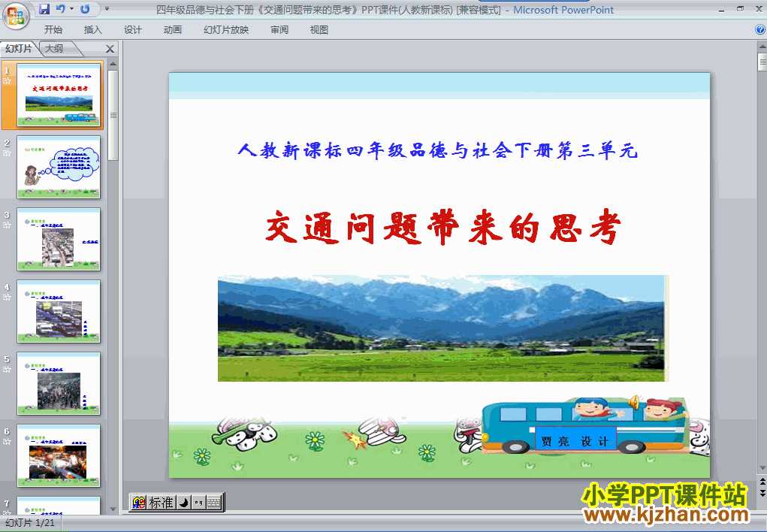The image size is (767, 532).
Task: Switch to the 大纲 outline tab
Action: coord(54,48)
